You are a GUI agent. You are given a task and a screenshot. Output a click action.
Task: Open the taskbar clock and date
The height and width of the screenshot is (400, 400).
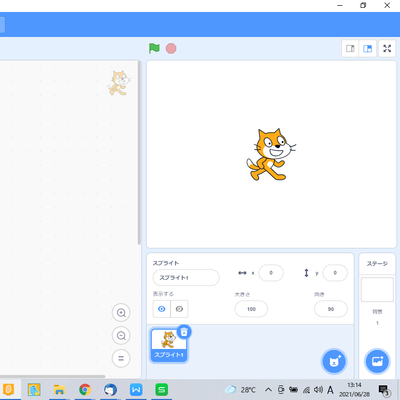tap(354, 389)
